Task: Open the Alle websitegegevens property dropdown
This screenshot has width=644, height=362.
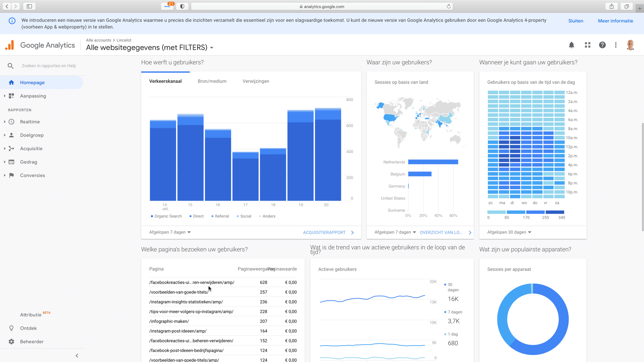Action: coord(150,47)
